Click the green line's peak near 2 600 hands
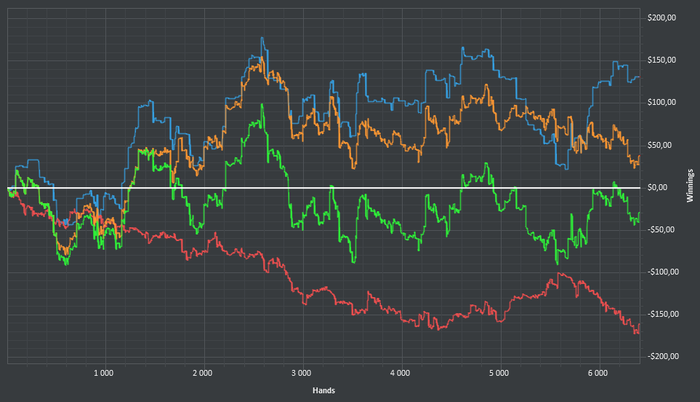The width and height of the screenshot is (700, 402). click(x=262, y=105)
